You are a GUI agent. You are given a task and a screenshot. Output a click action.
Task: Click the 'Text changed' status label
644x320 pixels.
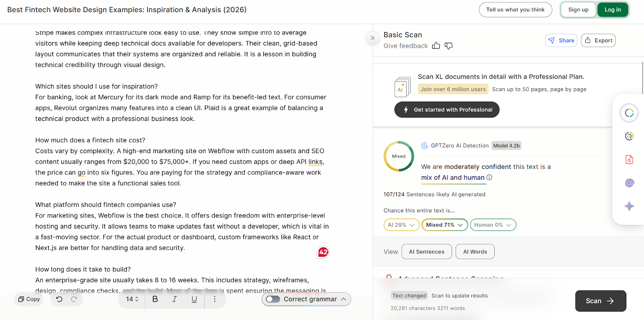(409, 295)
